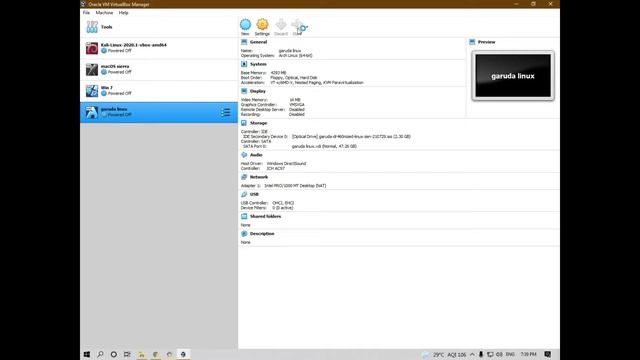640x360 pixels.
Task: Open Windows taskbar search
Action: point(100,354)
